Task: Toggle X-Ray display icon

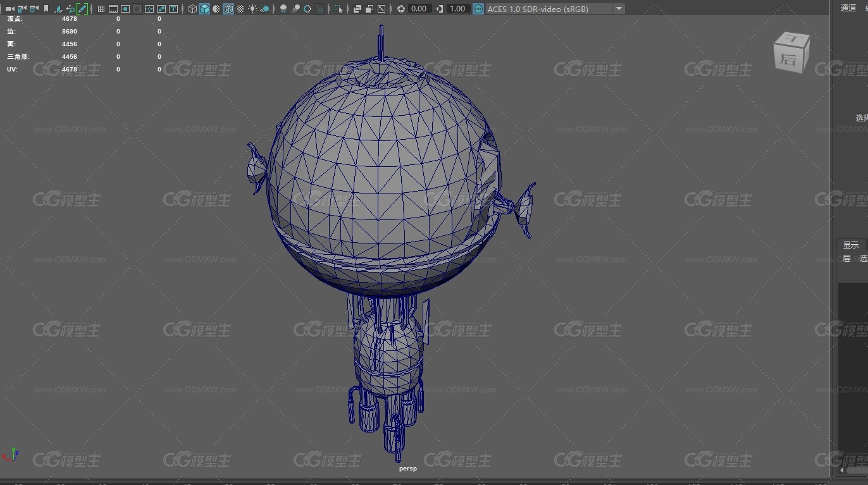Action: [357, 9]
